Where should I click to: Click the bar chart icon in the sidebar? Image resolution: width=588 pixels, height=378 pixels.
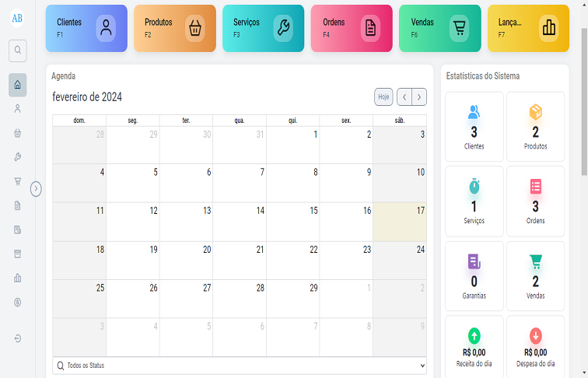coord(17,278)
